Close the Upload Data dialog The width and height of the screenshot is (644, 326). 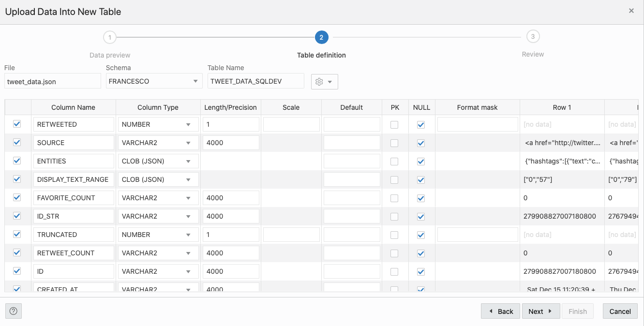click(x=631, y=11)
